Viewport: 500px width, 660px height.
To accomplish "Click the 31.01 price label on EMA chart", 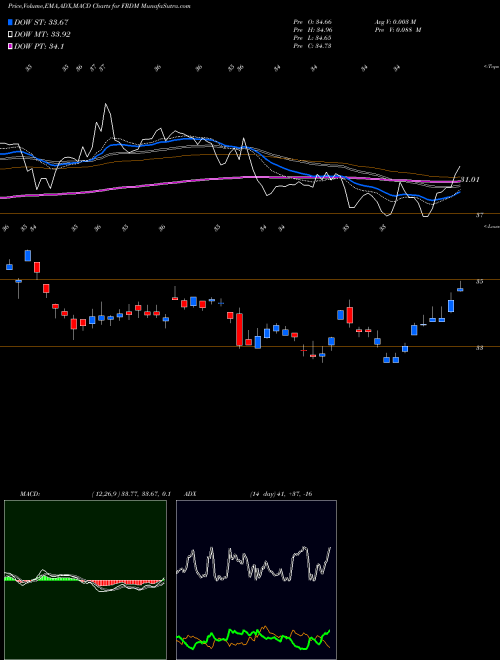I will pyautogui.click(x=470, y=180).
